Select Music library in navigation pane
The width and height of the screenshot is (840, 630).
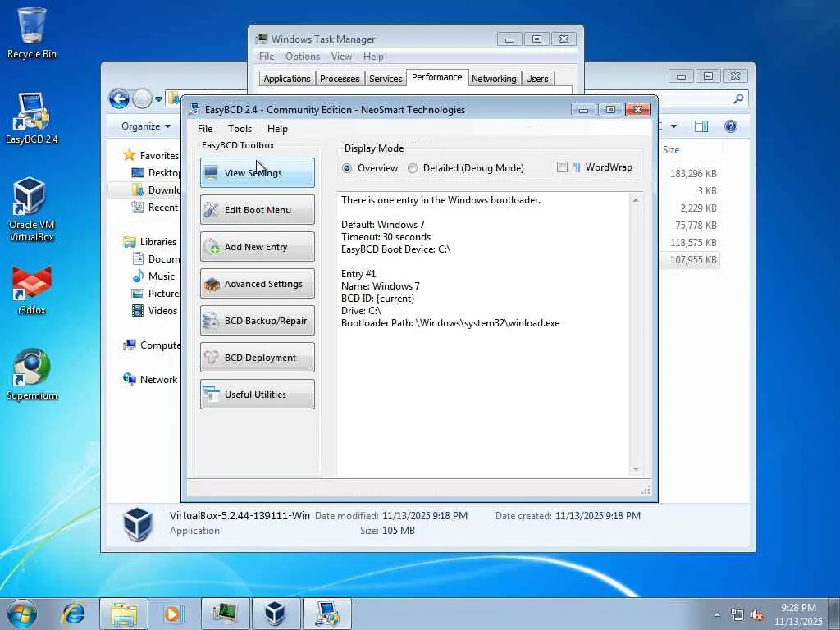tap(153, 276)
